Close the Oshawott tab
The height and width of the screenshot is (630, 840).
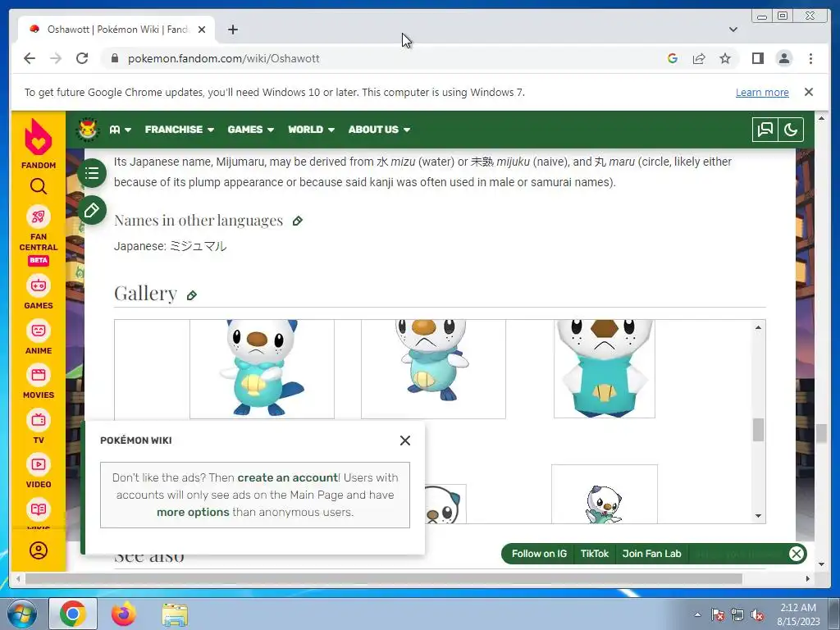(x=202, y=30)
